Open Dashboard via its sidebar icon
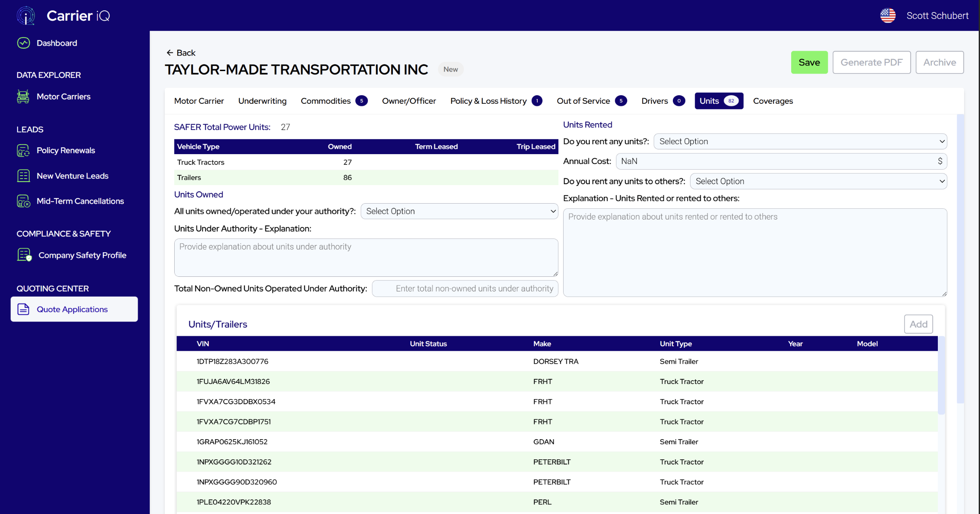Viewport: 980px width, 514px height. click(23, 43)
